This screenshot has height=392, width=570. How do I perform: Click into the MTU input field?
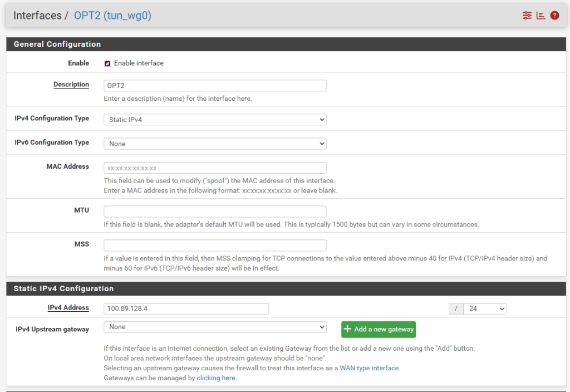pos(215,212)
